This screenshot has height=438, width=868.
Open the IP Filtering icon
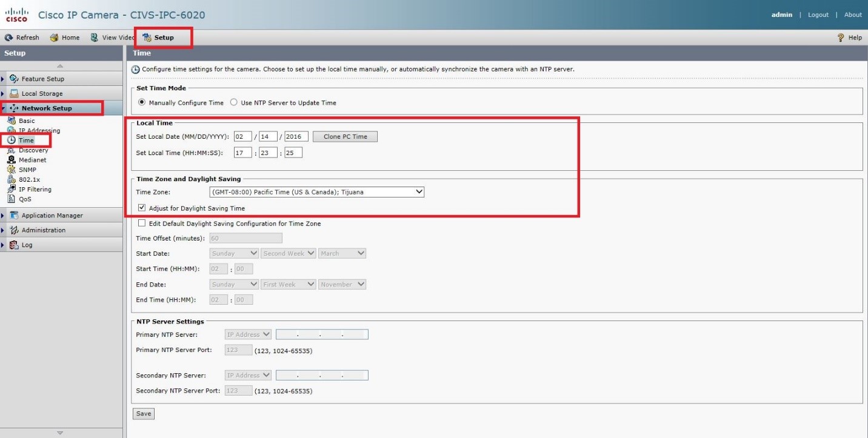point(12,189)
